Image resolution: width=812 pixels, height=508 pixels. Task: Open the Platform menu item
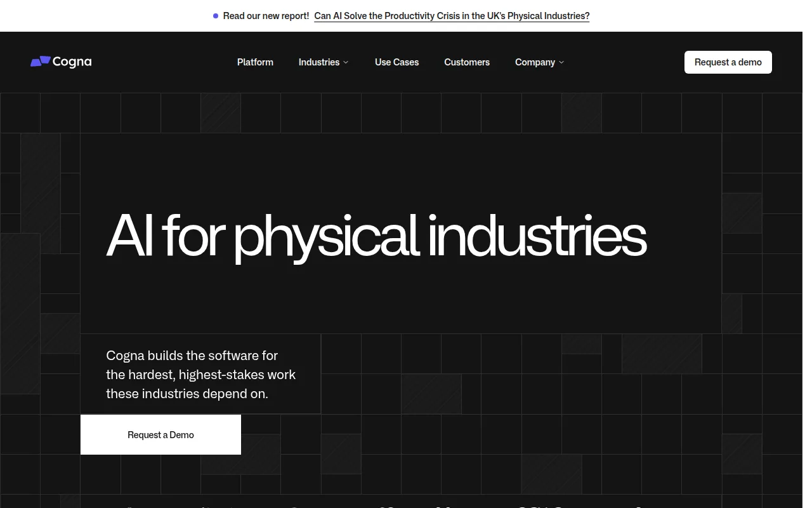[x=255, y=62]
